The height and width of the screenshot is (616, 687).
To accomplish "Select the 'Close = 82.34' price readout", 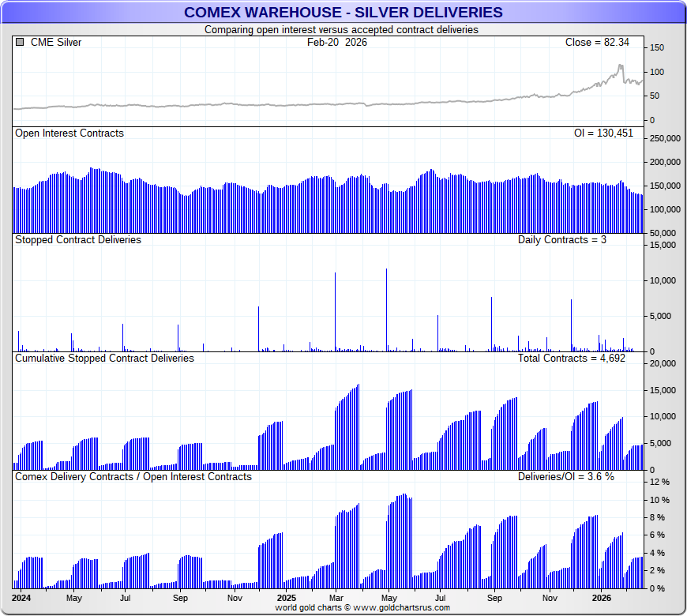I will click(x=599, y=43).
